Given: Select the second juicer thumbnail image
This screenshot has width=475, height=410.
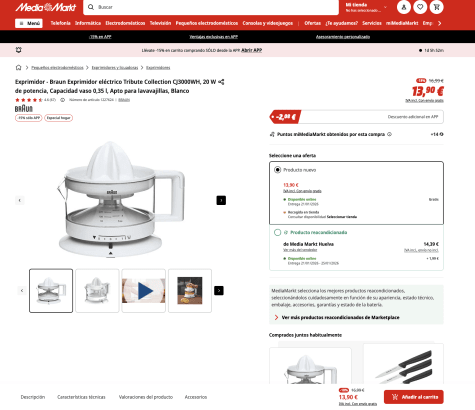Looking at the screenshot, I should (97, 291).
